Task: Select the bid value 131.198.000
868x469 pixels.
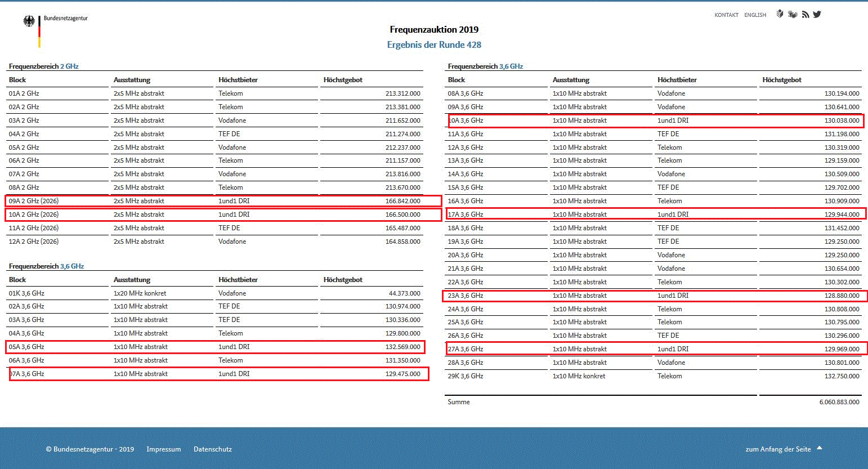Action: coord(842,134)
